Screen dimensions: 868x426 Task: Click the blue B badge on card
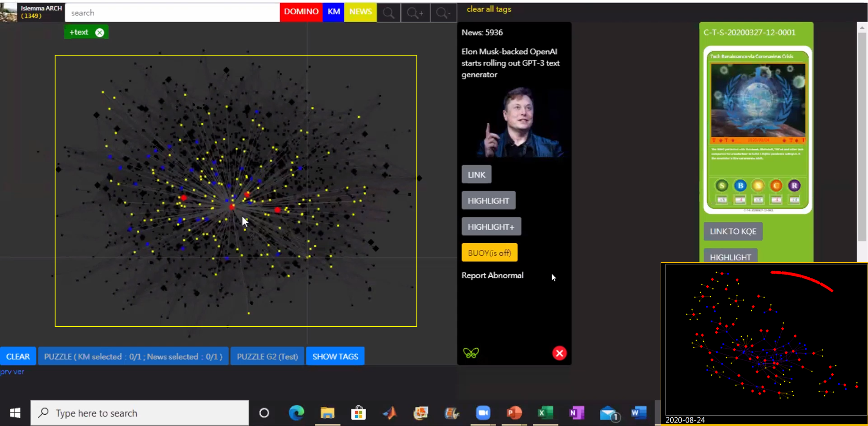[x=740, y=186]
